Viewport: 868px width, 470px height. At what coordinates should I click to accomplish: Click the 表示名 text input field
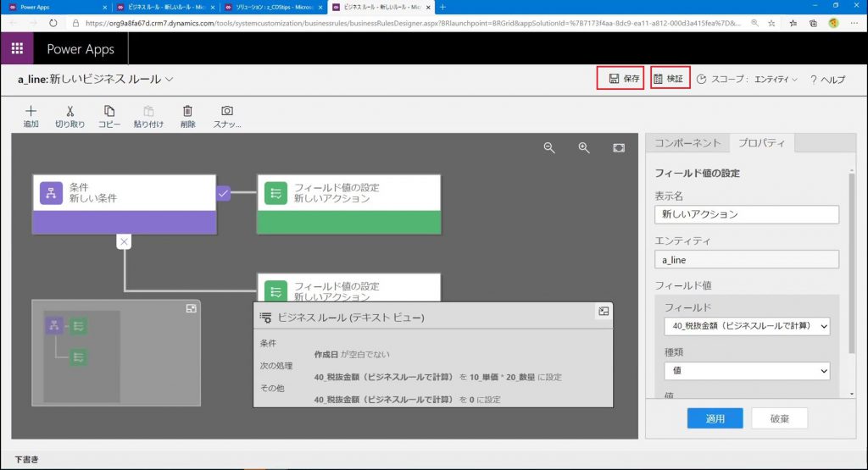(747, 214)
